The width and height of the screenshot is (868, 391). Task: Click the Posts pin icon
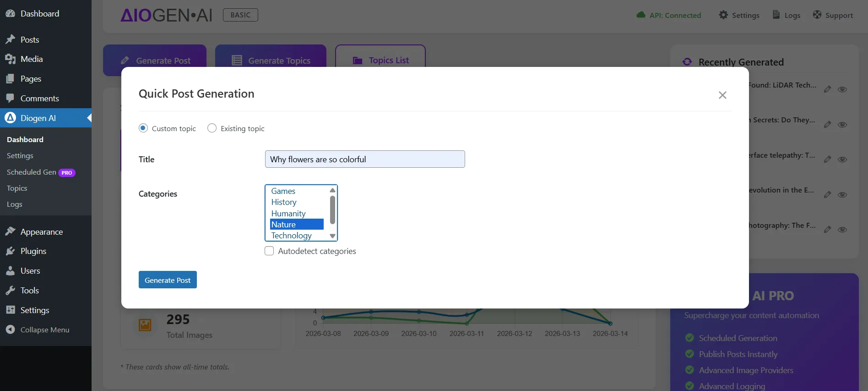click(10, 39)
